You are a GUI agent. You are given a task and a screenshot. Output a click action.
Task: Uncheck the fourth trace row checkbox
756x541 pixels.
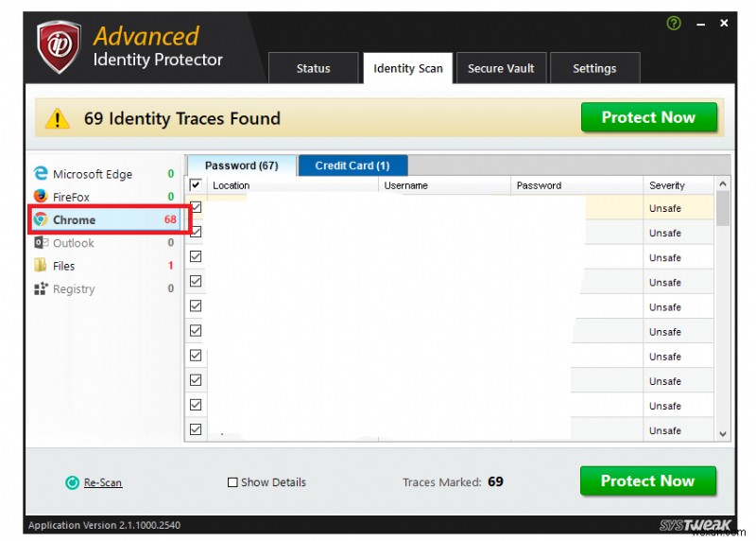point(196,281)
